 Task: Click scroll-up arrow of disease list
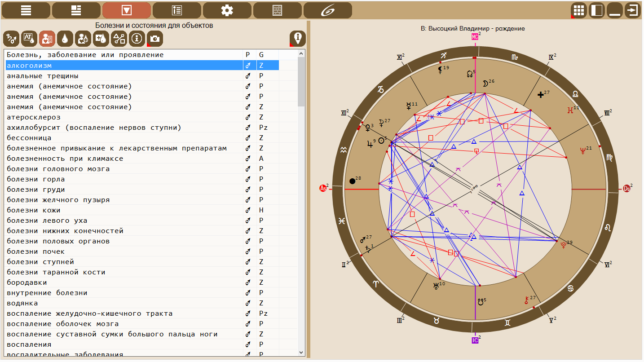click(x=301, y=54)
